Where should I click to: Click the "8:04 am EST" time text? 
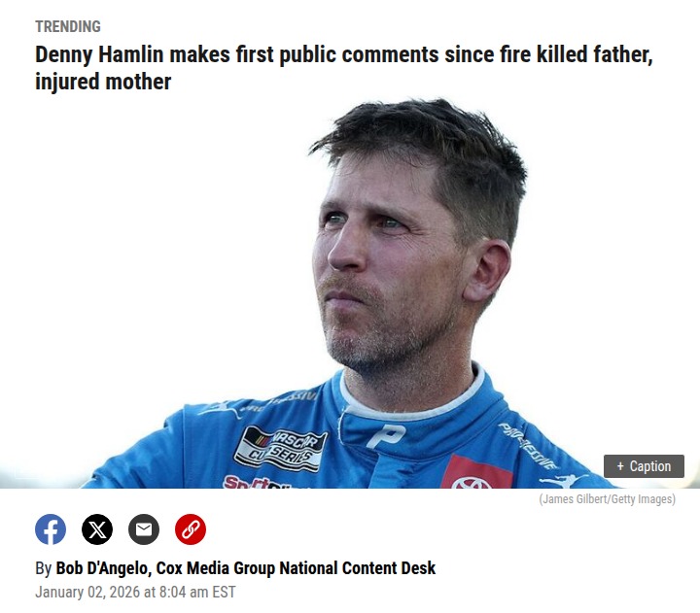pos(196,592)
